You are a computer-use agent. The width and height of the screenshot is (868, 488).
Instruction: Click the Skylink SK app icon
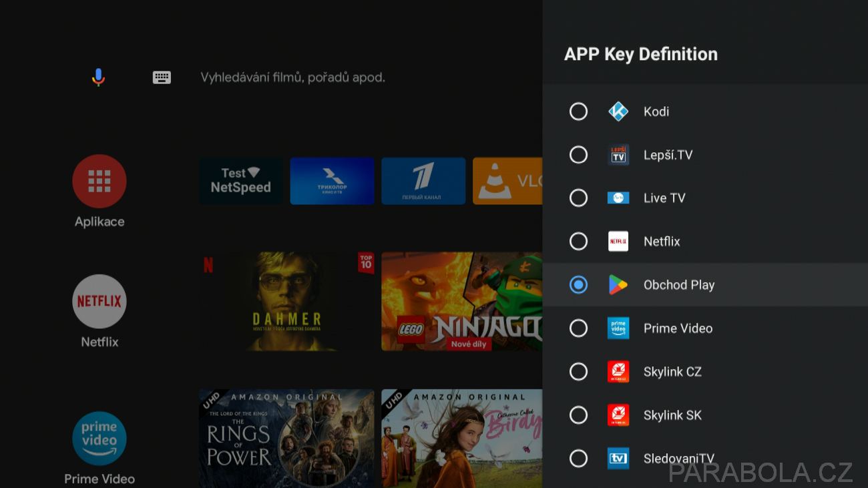coord(618,415)
